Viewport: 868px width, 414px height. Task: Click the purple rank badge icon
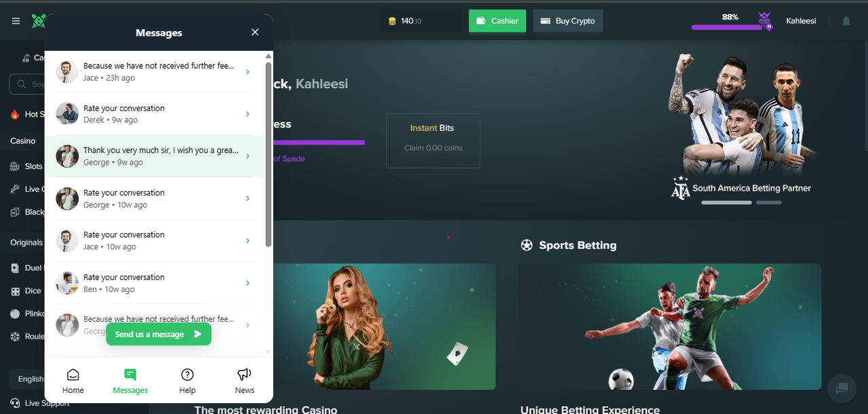765,20
